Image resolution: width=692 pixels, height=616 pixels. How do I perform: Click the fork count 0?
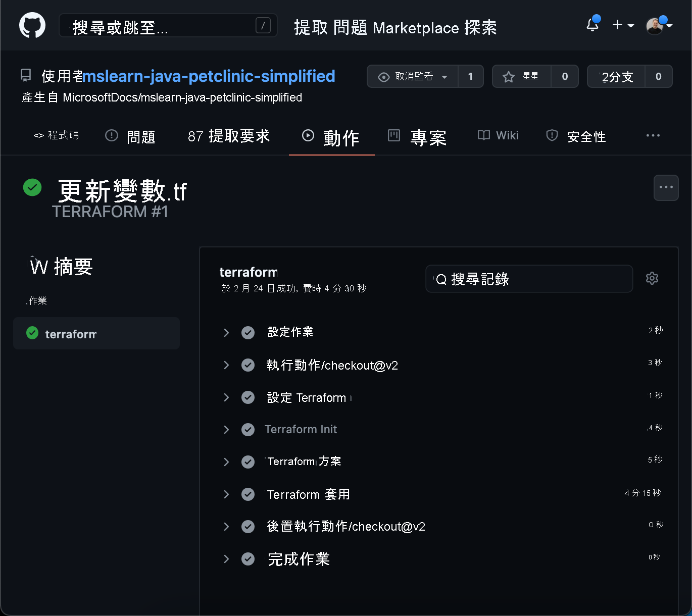[659, 76]
